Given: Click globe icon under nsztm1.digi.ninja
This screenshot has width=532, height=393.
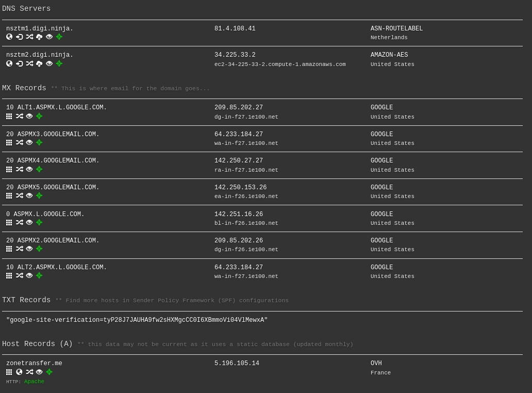Looking at the screenshot, I should pos(9,37).
